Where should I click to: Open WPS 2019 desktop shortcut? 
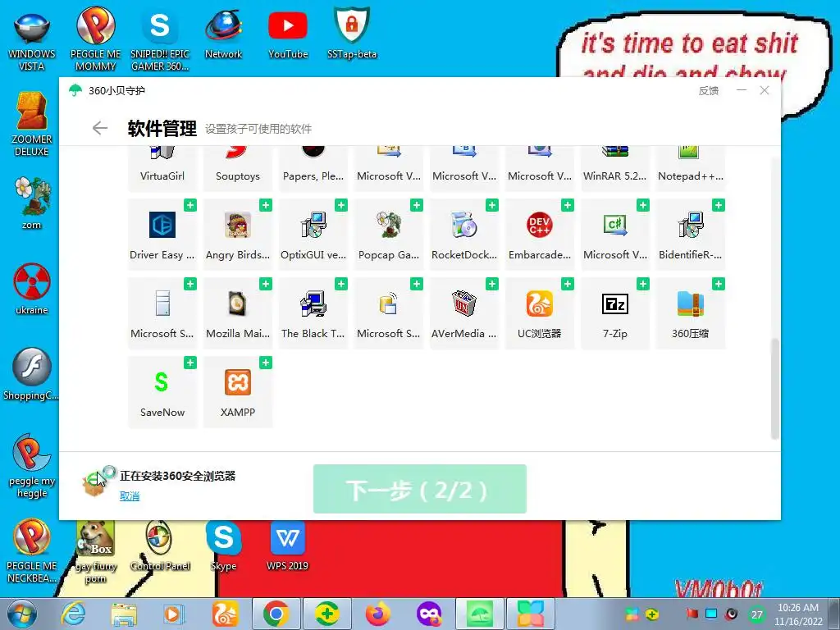pyautogui.click(x=288, y=546)
